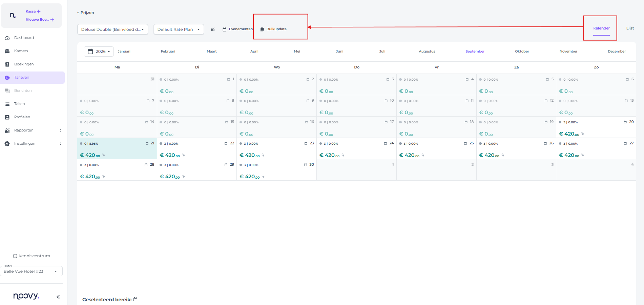
Task: Click the Evenementen button
Action: tap(237, 29)
